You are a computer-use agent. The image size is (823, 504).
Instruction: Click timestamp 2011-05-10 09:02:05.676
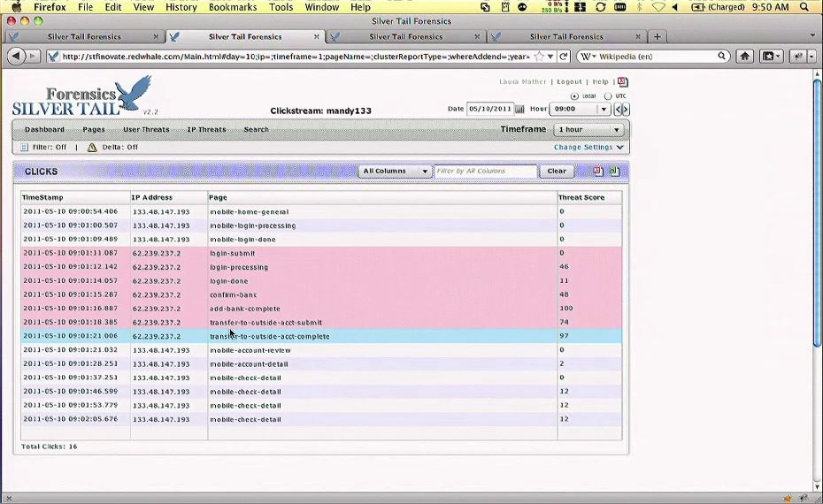click(70, 419)
